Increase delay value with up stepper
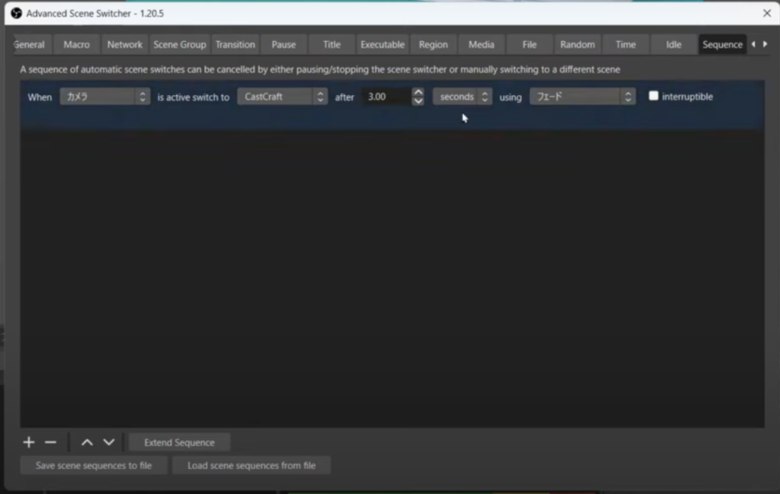This screenshot has width=780, height=494. (x=418, y=92)
